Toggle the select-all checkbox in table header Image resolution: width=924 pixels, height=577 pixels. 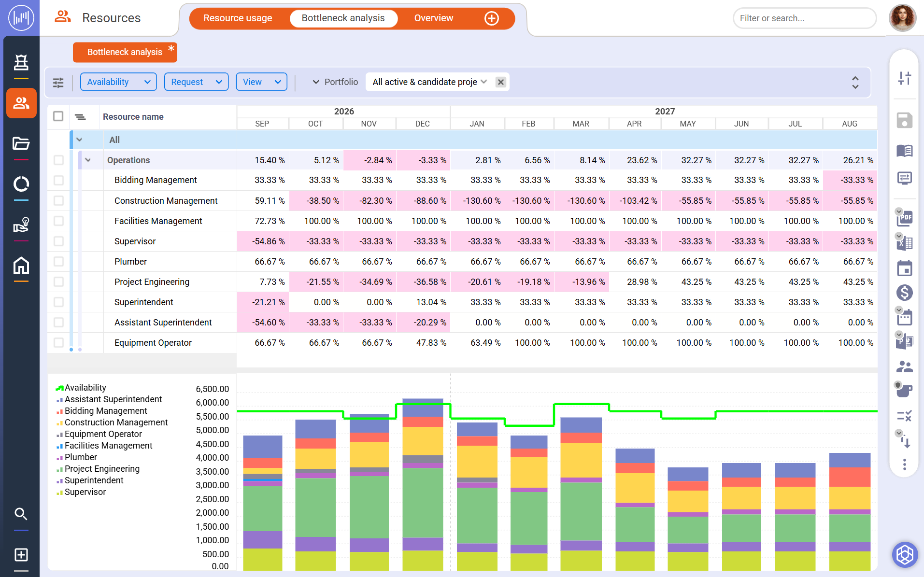[58, 116]
